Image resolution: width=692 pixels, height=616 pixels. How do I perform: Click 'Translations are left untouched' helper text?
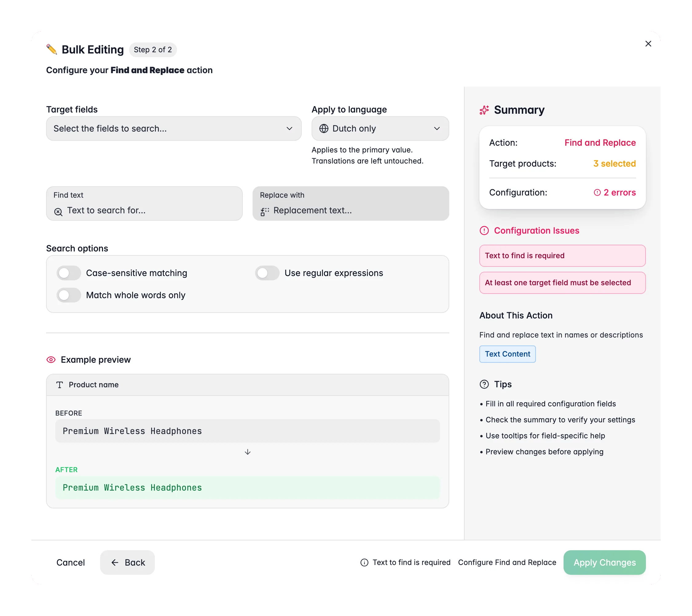(x=367, y=161)
